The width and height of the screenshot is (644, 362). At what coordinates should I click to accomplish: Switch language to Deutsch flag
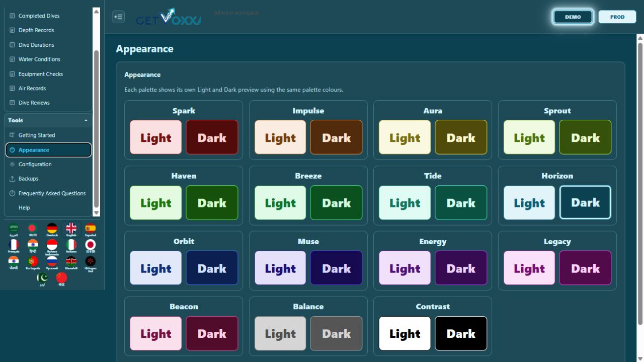click(52, 230)
